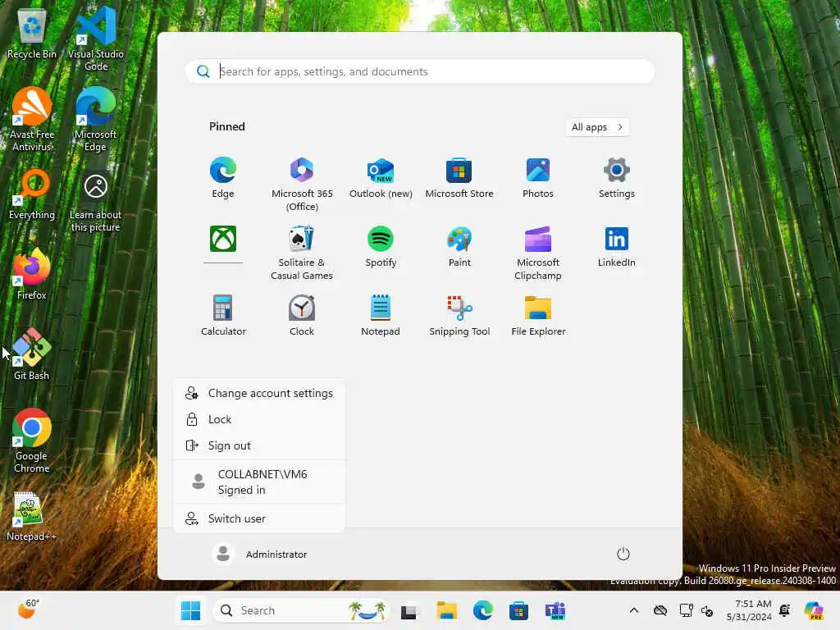This screenshot has width=840, height=630.
Task: Click the power button in Start menu
Action: 623,554
